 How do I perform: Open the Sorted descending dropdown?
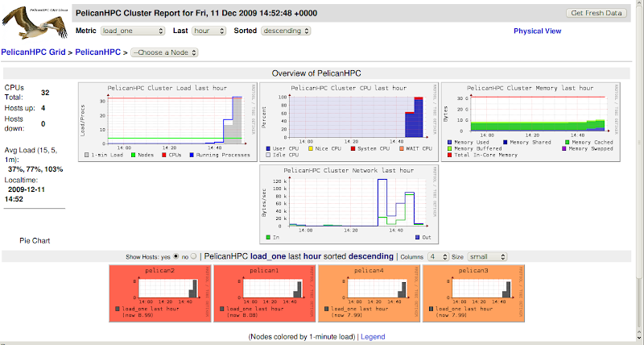(x=286, y=31)
